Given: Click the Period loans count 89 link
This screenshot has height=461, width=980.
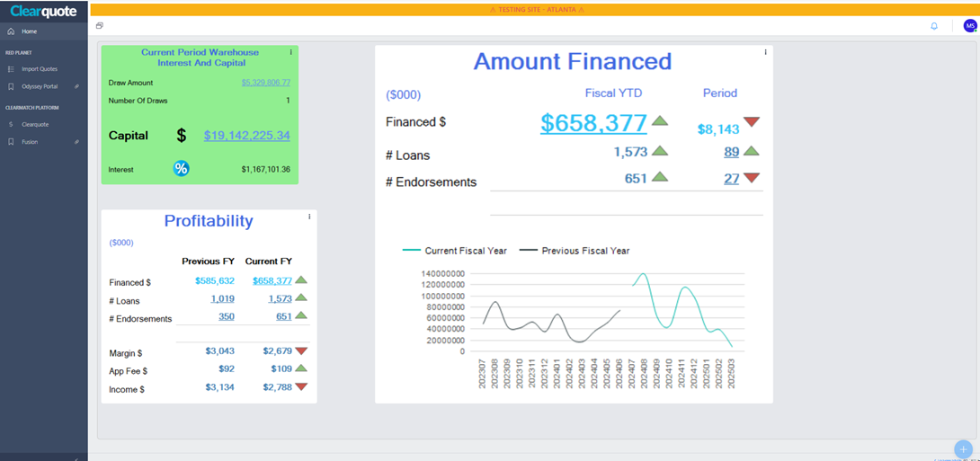Looking at the screenshot, I should pyautogui.click(x=731, y=152).
